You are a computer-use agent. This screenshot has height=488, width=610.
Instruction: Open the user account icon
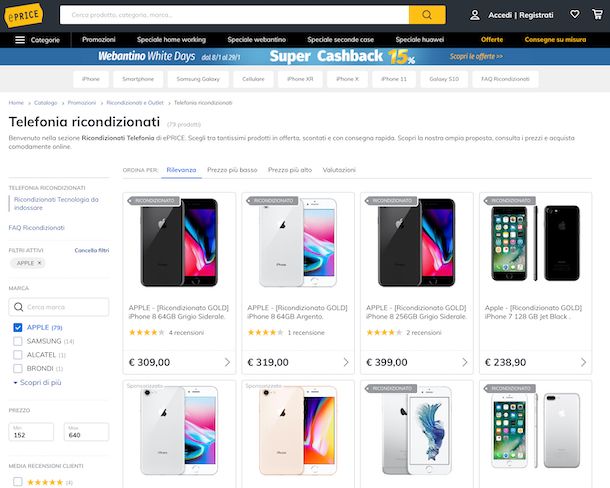pos(475,15)
